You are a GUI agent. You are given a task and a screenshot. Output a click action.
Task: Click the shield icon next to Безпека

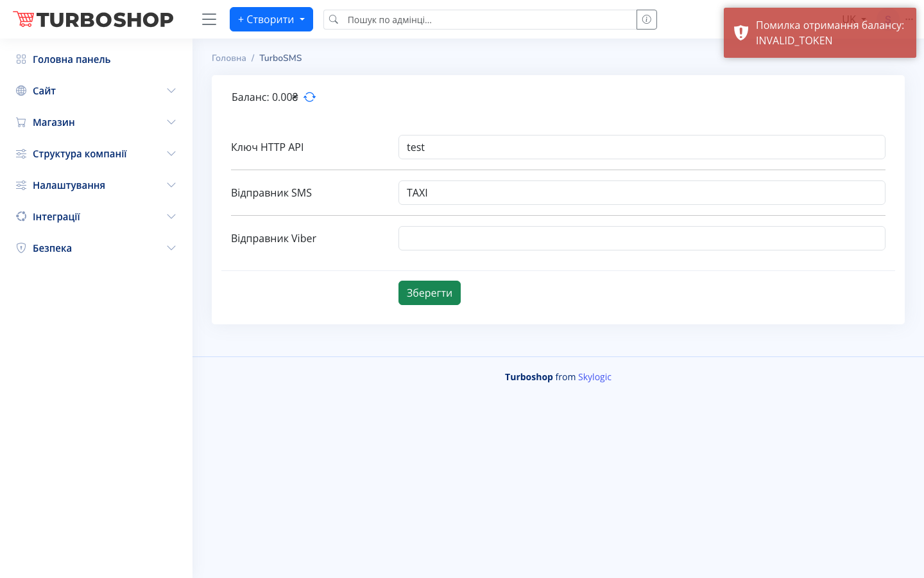(21, 248)
